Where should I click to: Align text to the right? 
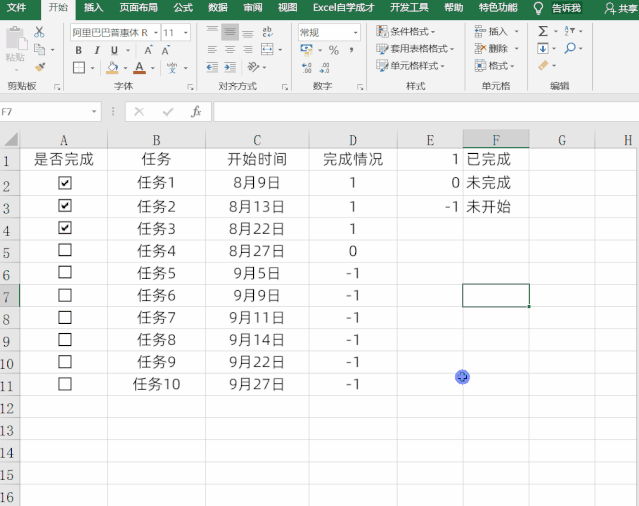(x=248, y=50)
